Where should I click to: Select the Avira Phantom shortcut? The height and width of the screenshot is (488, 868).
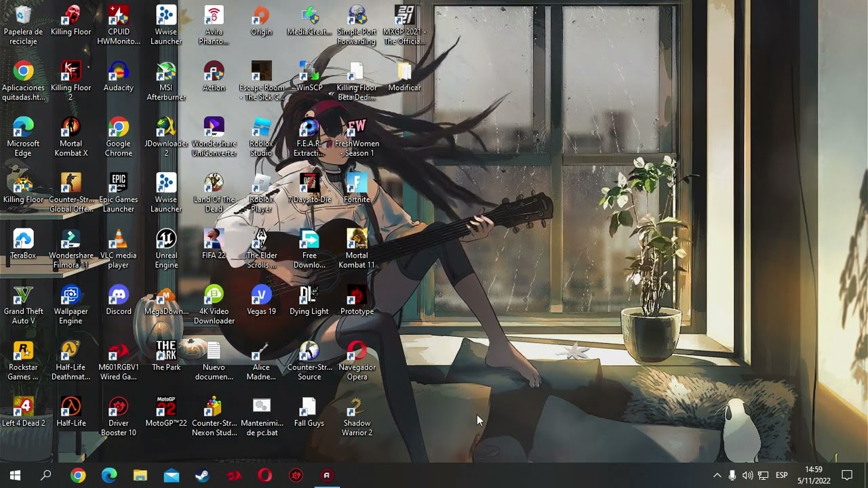214,25
